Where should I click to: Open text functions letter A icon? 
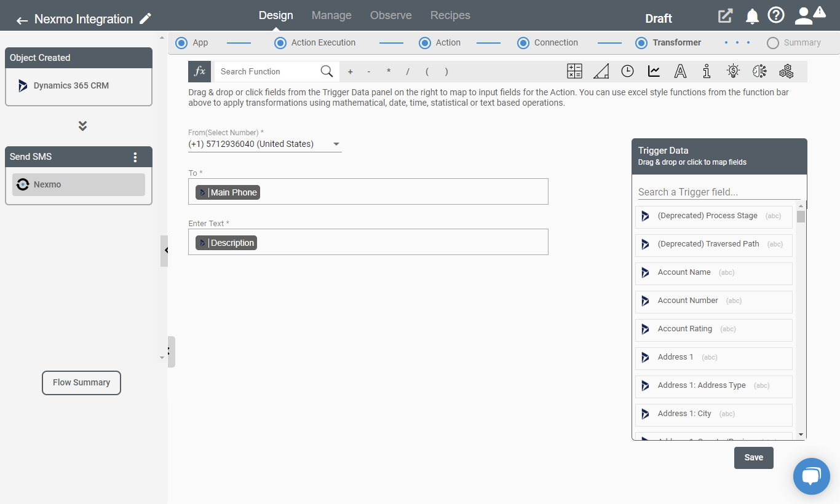[x=680, y=71]
